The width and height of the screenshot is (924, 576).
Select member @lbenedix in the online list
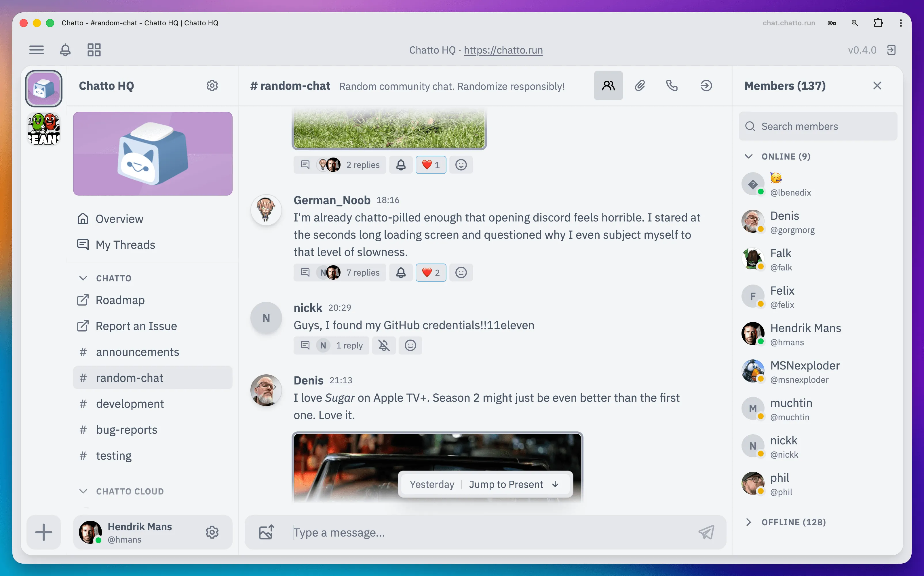(818, 185)
